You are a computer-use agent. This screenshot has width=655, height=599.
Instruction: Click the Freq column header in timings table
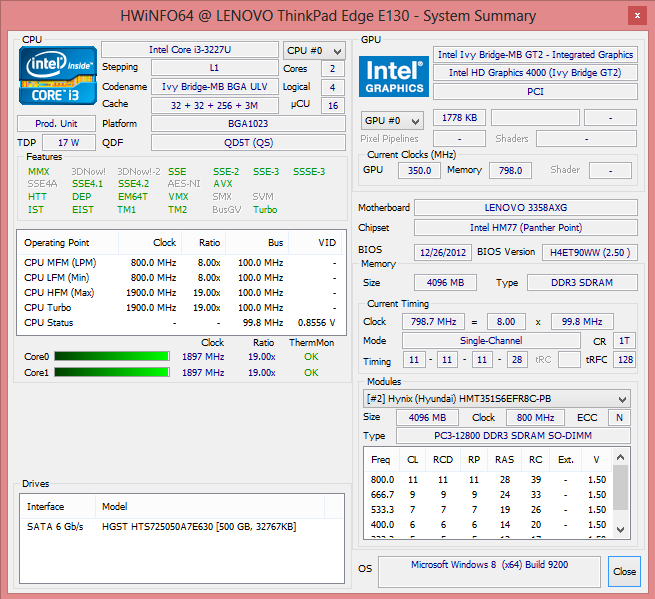coord(382,460)
